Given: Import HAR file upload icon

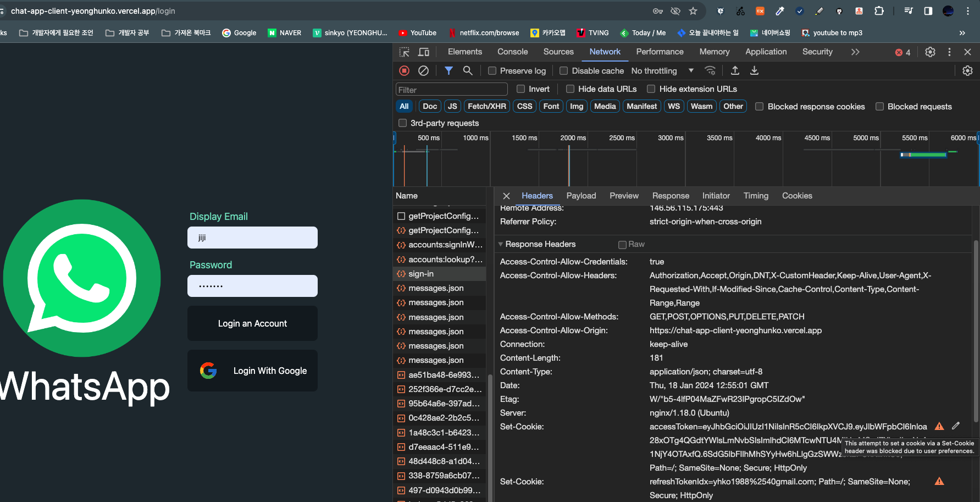Looking at the screenshot, I should coord(735,70).
